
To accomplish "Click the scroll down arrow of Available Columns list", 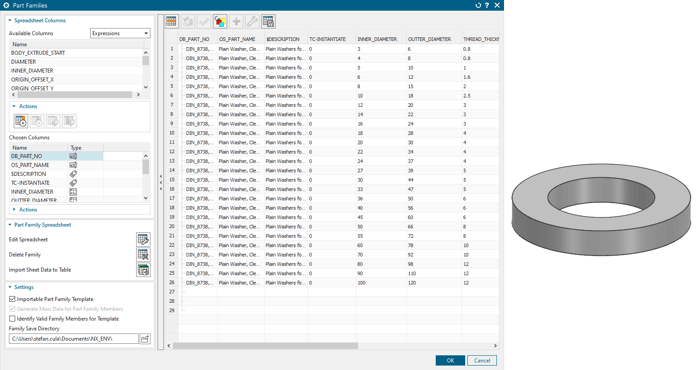I will pyautogui.click(x=146, y=87).
